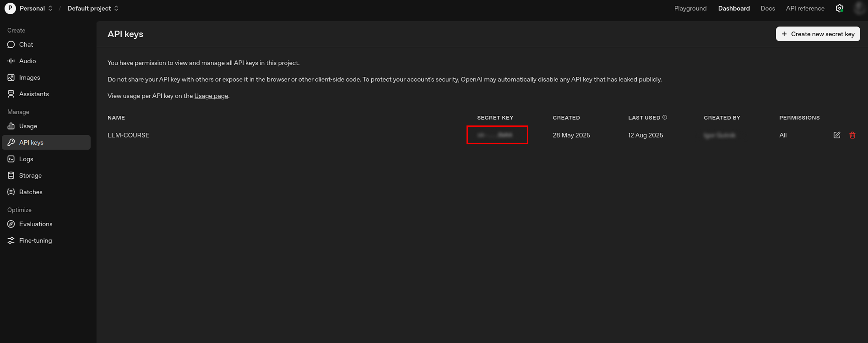Click the blurred secret key value
Image resolution: width=868 pixels, height=343 pixels.
pyautogui.click(x=495, y=135)
